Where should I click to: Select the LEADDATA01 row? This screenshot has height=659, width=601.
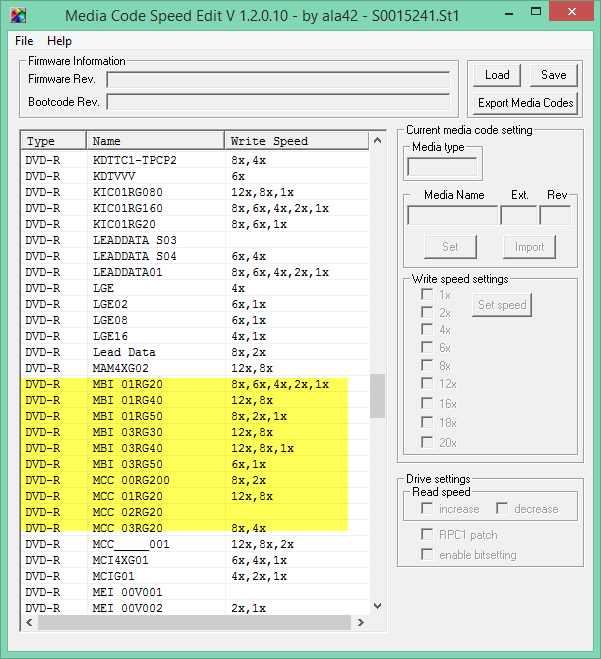click(195, 272)
